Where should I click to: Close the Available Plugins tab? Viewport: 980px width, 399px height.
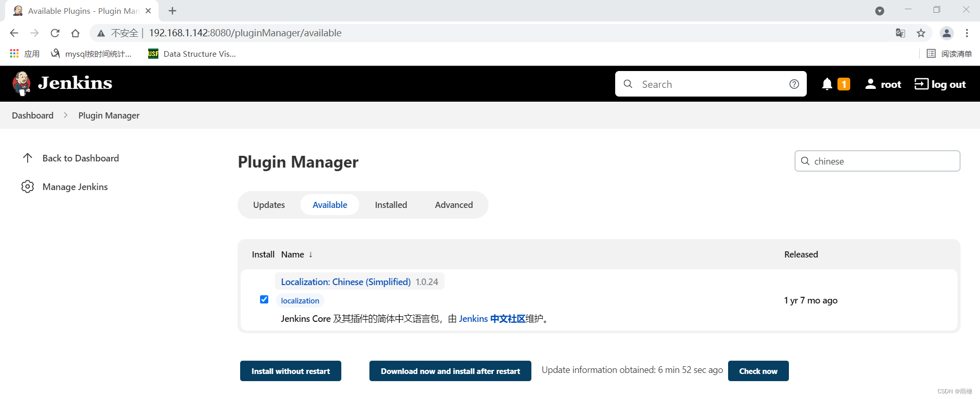[148, 11]
